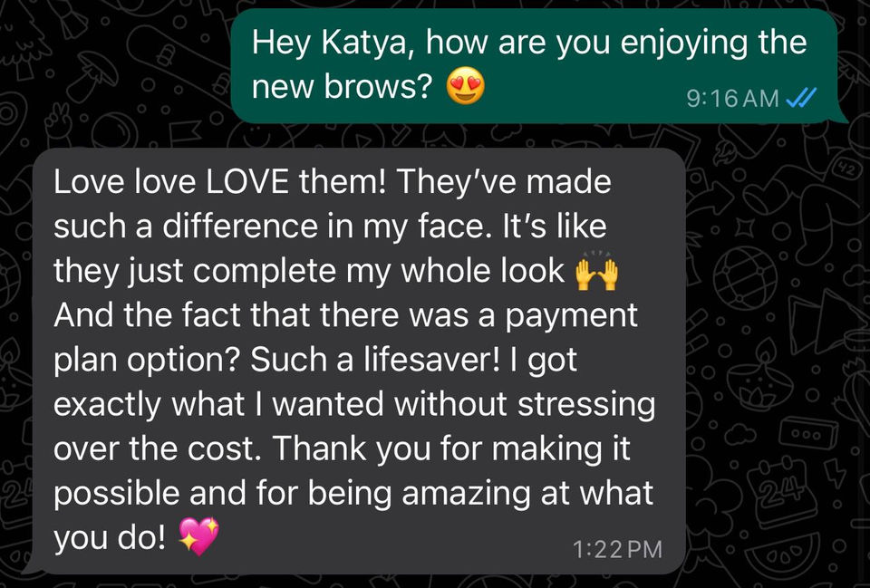Tap the sparkling pink heart emoji
The width and height of the screenshot is (870, 588).
coord(199,536)
